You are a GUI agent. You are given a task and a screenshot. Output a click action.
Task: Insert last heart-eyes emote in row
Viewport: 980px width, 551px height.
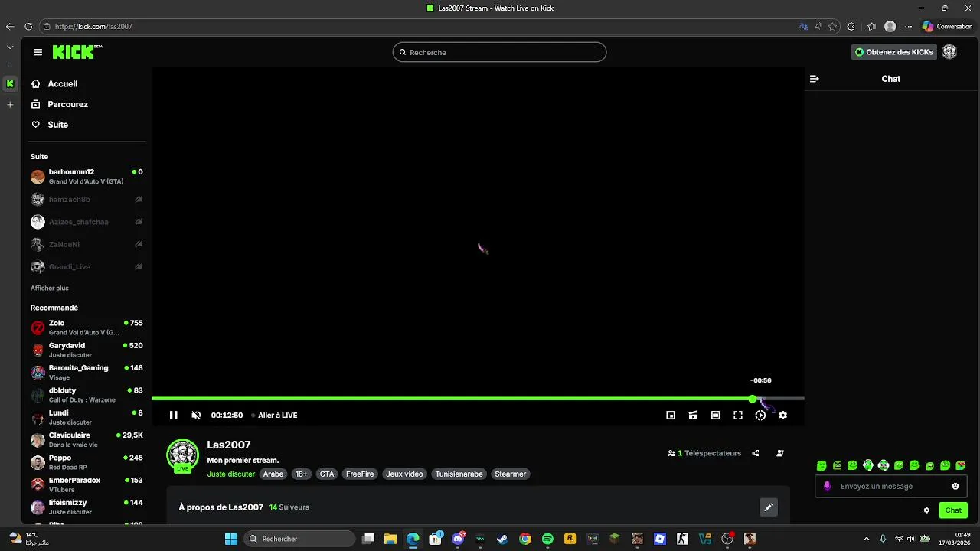click(961, 465)
